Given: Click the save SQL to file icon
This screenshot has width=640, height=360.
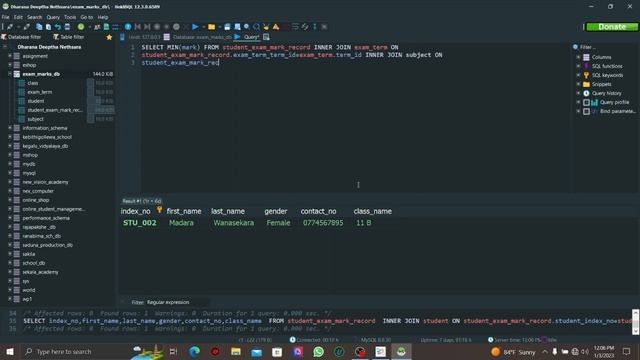Looking at the screenshot, I should (x=227, y=27).
